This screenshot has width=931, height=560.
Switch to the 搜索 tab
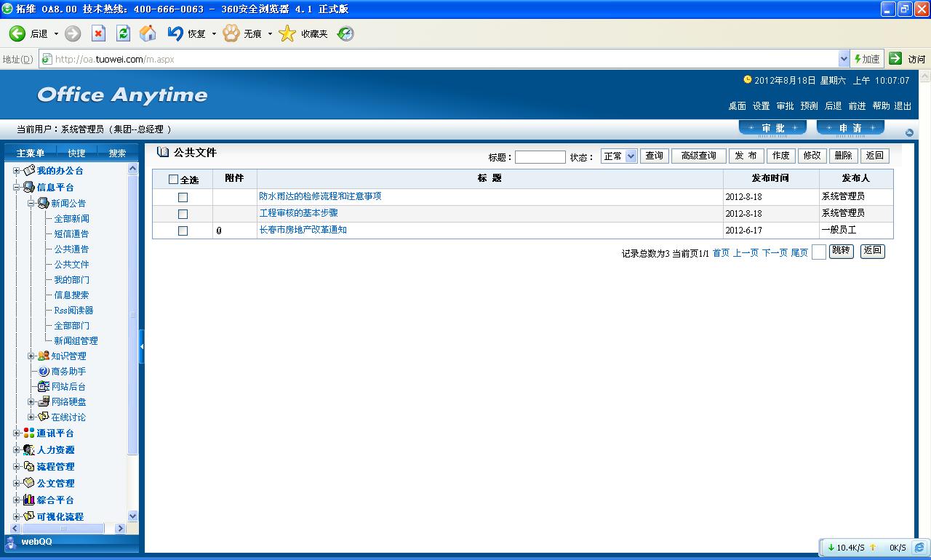[x=117, y=153]
